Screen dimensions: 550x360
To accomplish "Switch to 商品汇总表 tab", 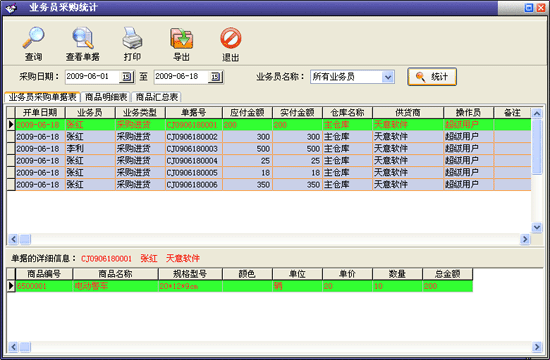I will [x=156, y=97].
